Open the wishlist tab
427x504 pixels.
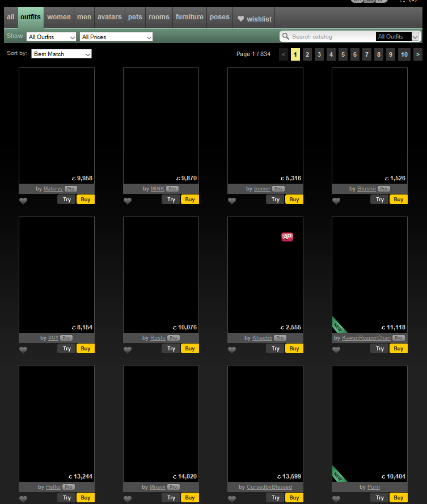[255, 19]
